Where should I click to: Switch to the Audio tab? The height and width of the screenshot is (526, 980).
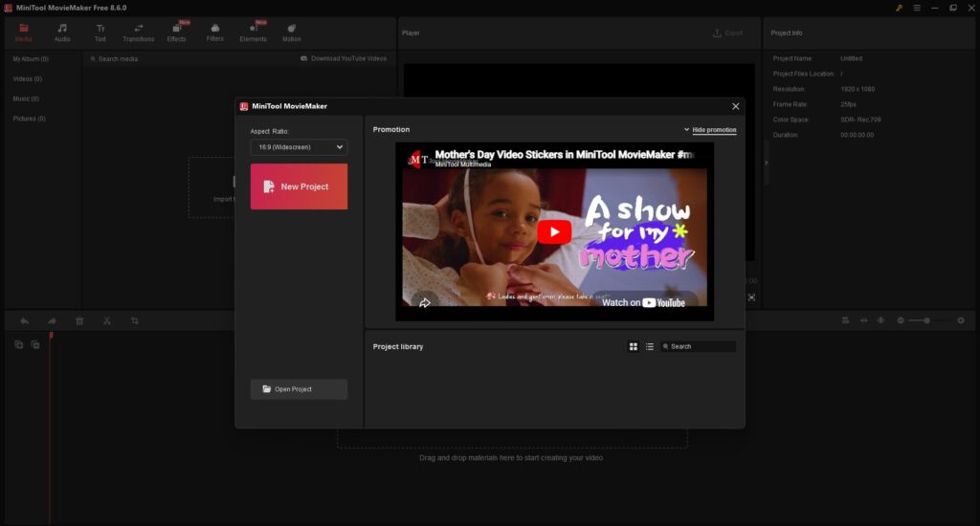pos(62,33)
